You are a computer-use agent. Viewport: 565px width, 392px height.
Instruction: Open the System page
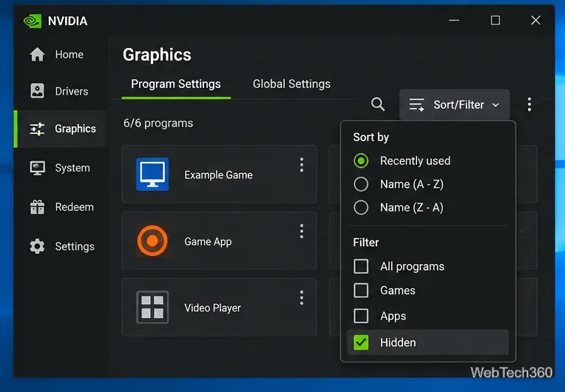coord(60,168)
